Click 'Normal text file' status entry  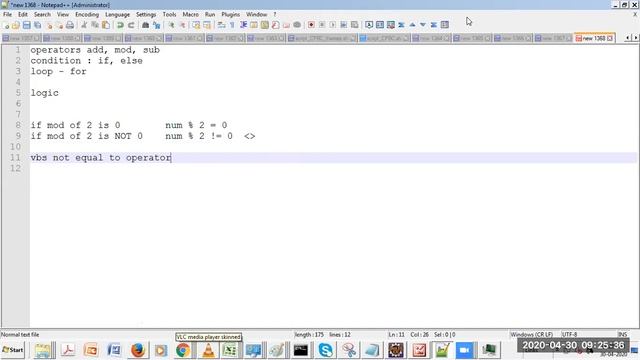(20, 335)
